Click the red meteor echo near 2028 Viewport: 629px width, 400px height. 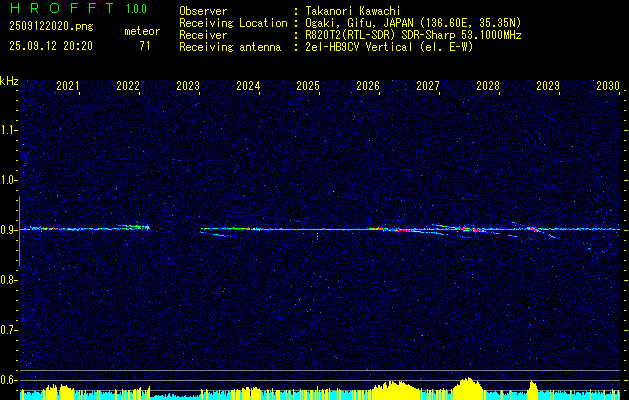tap(467, 229)
